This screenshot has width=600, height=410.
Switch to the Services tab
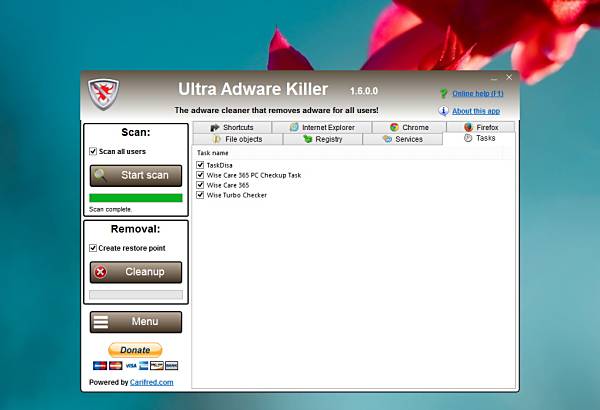(x=403, y=139)
